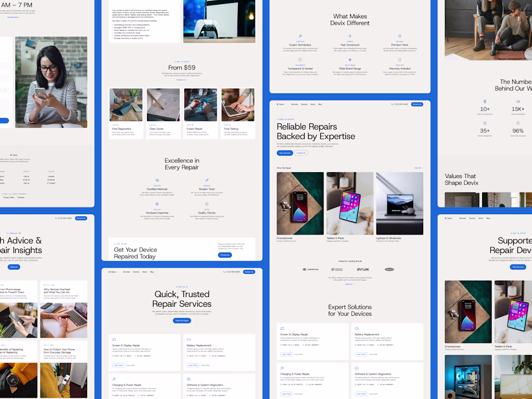Click Screen & Display Repair icon under Expert Solutions
Screen dimensions: 532x399
tap(282, 328)
